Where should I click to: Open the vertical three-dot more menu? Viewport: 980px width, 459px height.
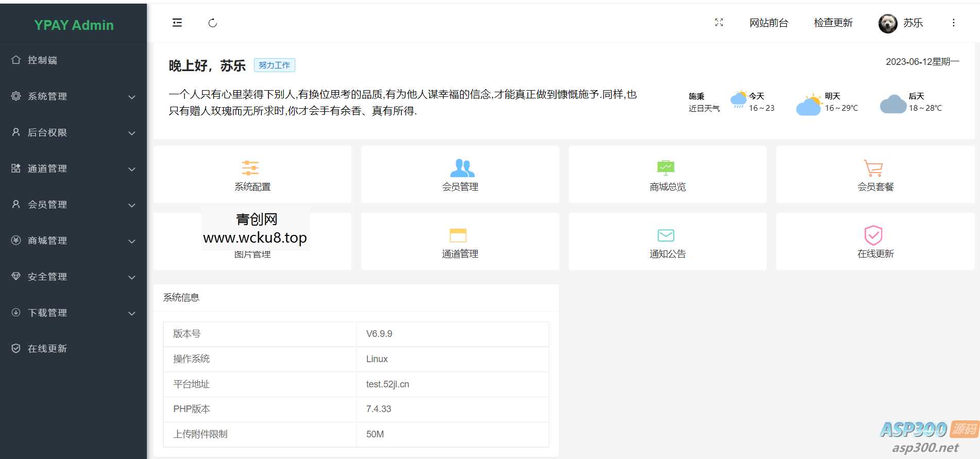[x=954, y=23]
